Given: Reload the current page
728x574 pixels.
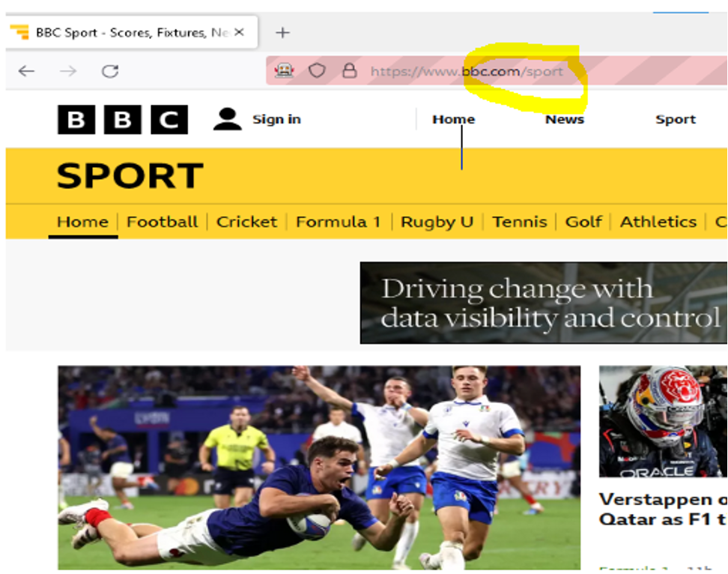Looking at the screenshot, I should [x=110, y=71].
